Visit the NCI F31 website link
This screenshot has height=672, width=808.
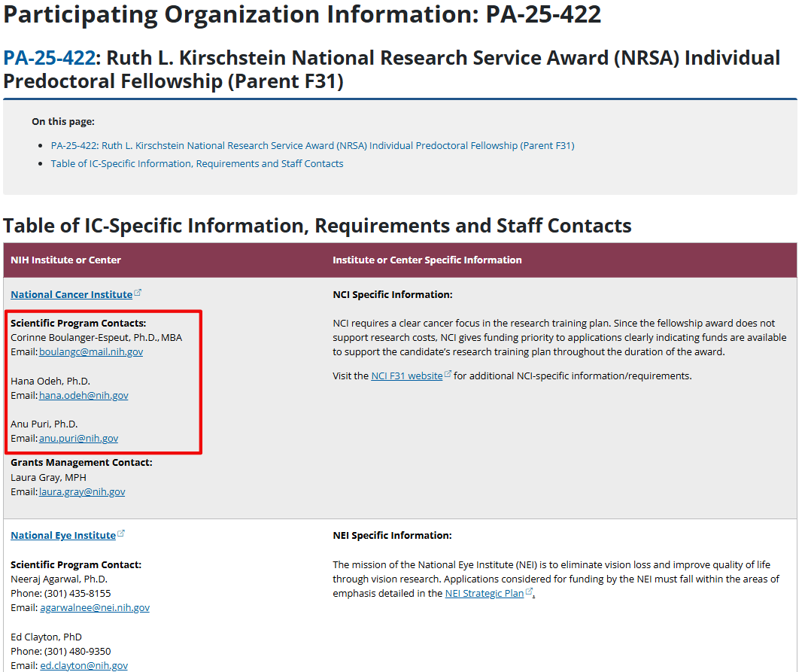[x=406, y=376]
